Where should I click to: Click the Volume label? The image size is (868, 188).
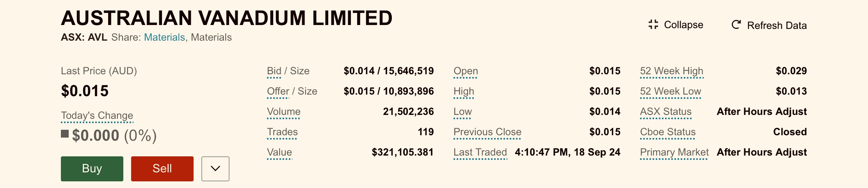[x=284, y=111]
